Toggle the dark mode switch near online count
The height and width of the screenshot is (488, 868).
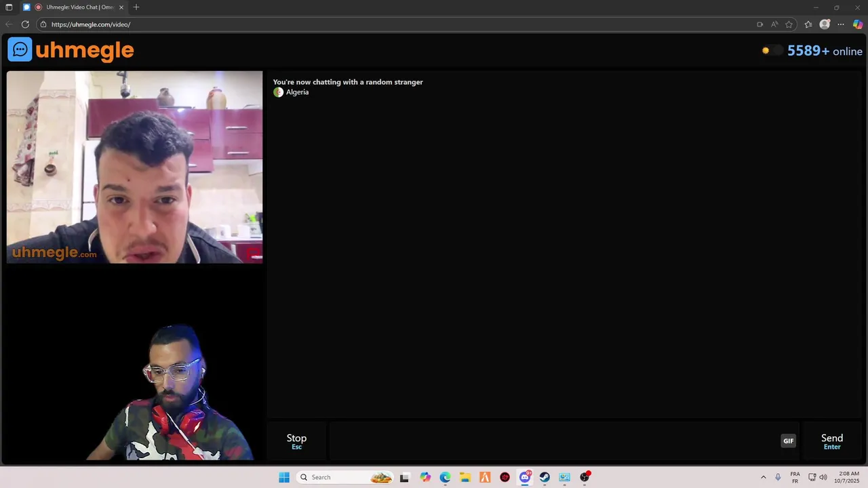click(772, 50)
